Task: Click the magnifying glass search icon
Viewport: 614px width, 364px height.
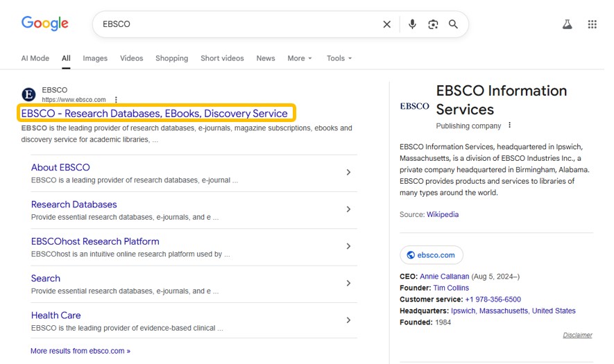Action: (453, 24)
